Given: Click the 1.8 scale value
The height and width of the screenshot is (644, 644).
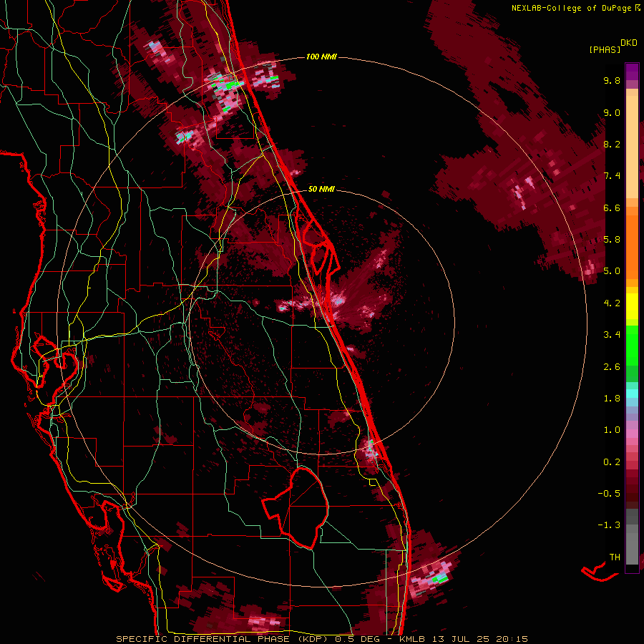Looking at the screenshot, I should 612,399.
